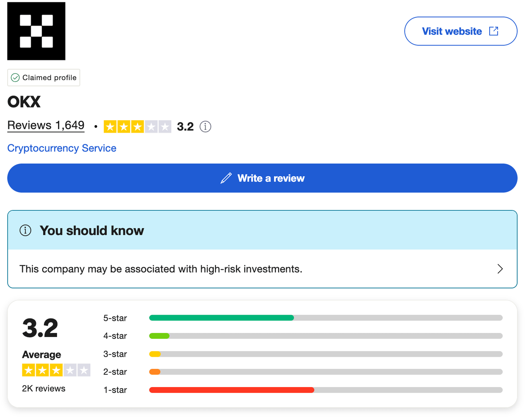The height and width of the screenshot is (420, 527).
Task: Click the info icon beside 3.2 score
Action: 205,127
